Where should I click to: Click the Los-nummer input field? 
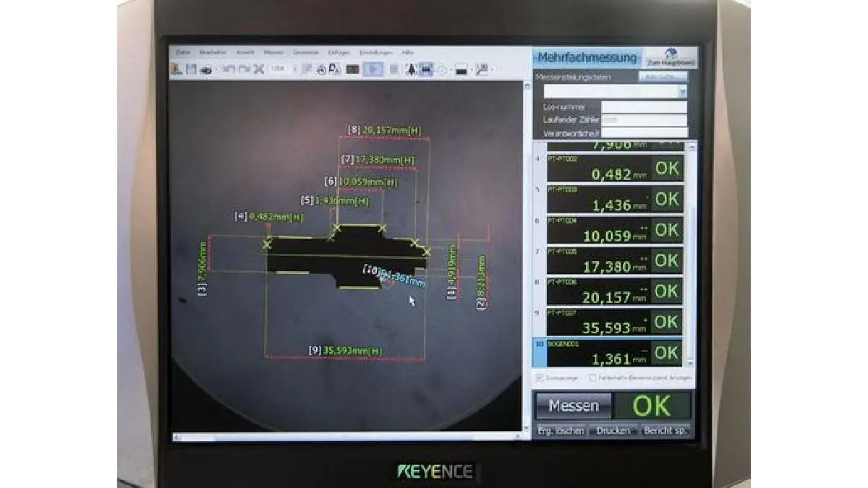pyautogui.click(x=644, y=107)
